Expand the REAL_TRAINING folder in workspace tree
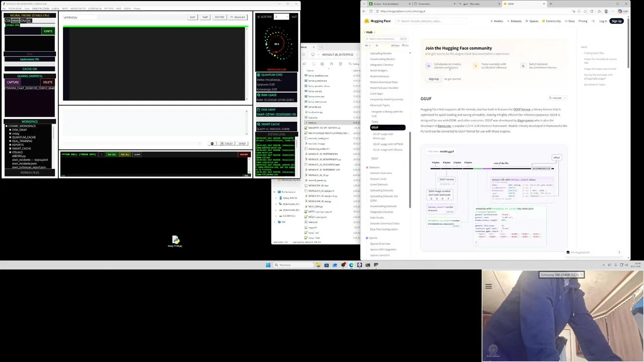This screenshot has height=362, width=644. click(x=10, y=141)
